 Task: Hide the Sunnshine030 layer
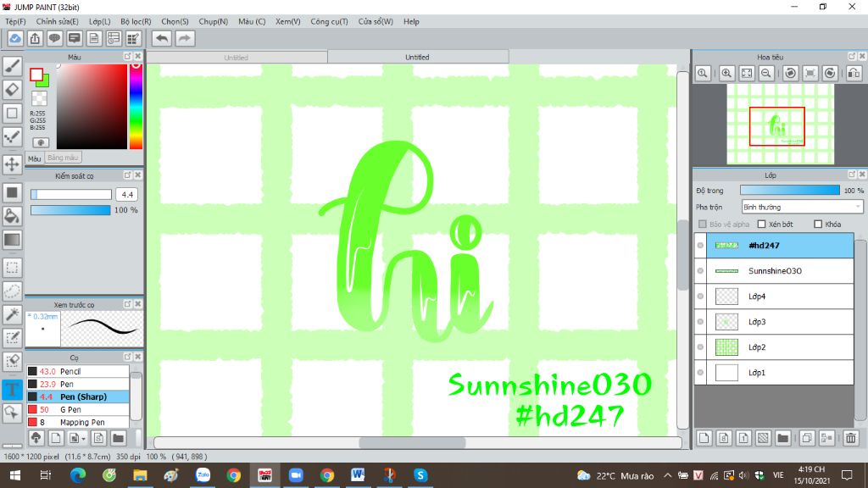click(x=700, y=270)
